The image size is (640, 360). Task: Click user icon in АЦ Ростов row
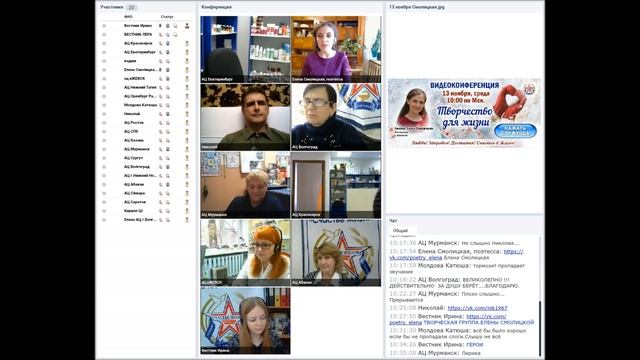tap(187, 123)
